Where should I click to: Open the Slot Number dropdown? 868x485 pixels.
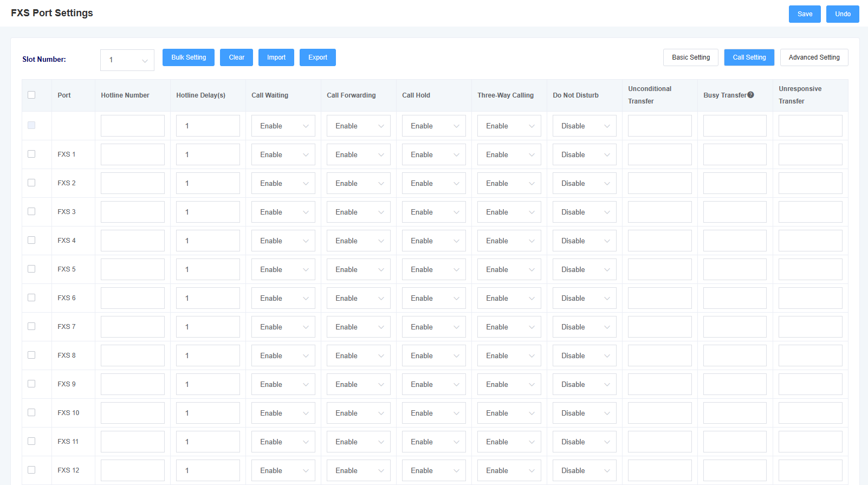(127, 60)
